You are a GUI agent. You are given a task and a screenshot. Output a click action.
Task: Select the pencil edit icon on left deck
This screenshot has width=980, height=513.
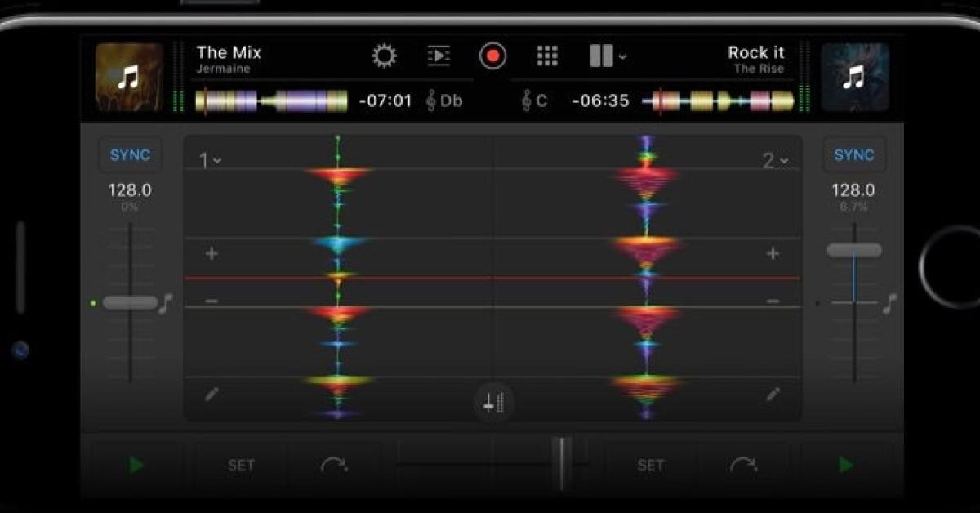(212, 395)
